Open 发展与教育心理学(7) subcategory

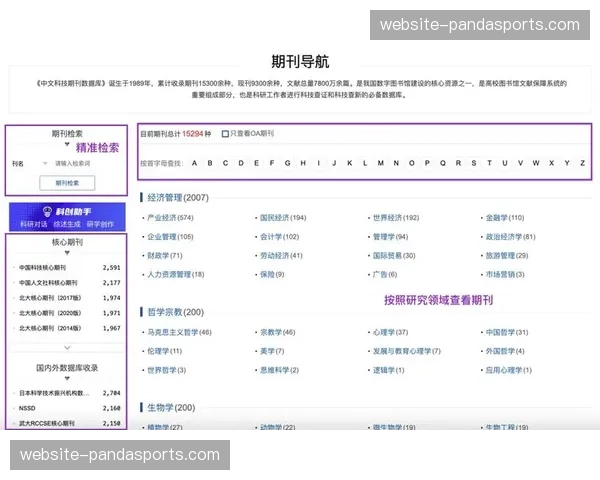tap(407, 351)
